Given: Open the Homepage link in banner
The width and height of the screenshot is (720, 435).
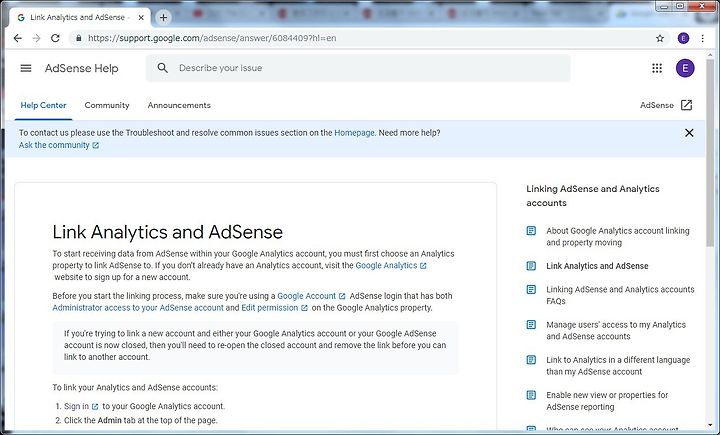Looking at the screenshot, I should coord(354,133).
